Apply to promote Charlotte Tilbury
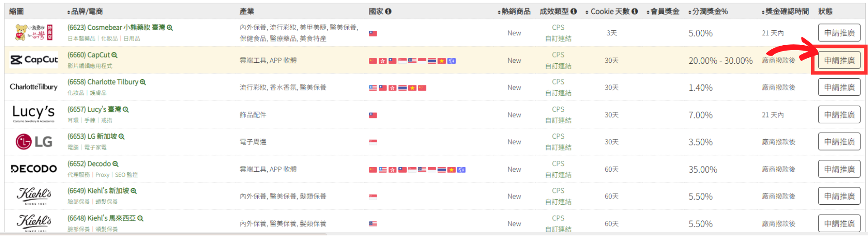The height and width of the screenshot is (239, 868). pyautogui.click(x=839, y=87)
